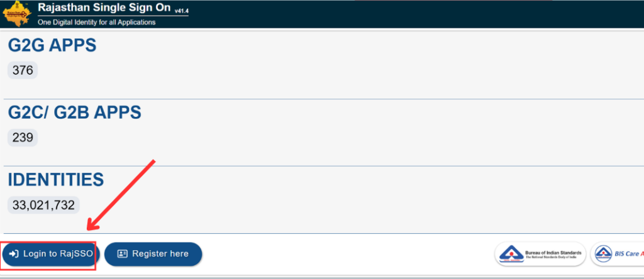The height and width of the screenshot is (279, 644).
Task: Click the Rajasthan government logo in header
Action: (x=17, y=13)
